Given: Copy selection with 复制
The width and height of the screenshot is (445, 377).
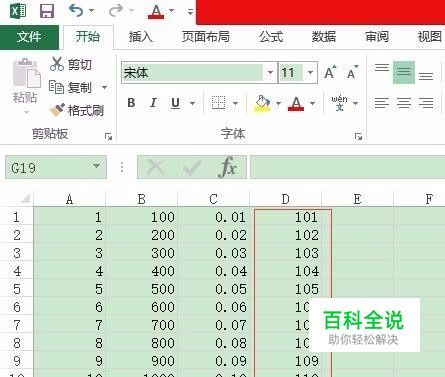Looking at the screenshot, I should [x=70, y=87].
